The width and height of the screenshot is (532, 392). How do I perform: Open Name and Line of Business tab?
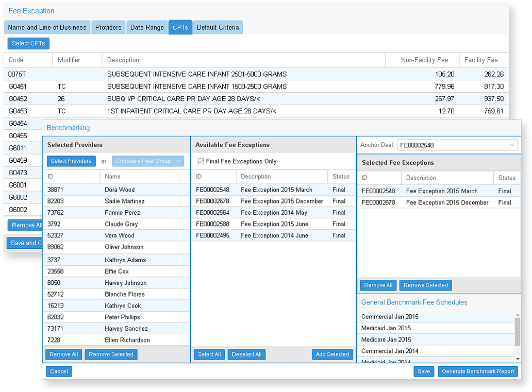[47, 27]
